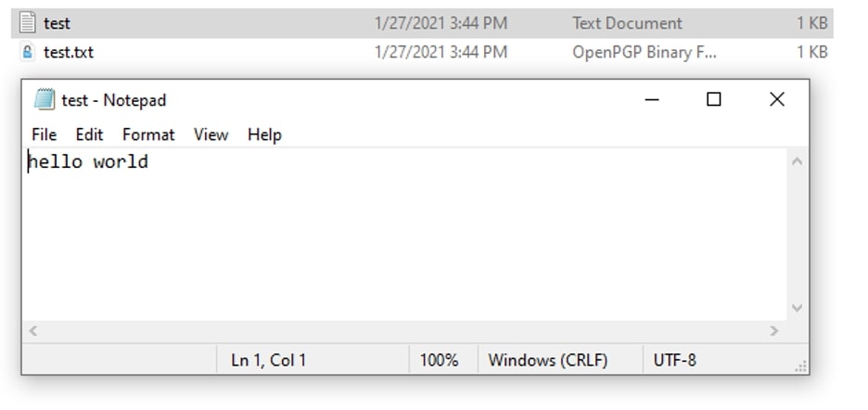Click the vertical scrollbar track
Screen dimensions: 868x410
coord(798,235)
